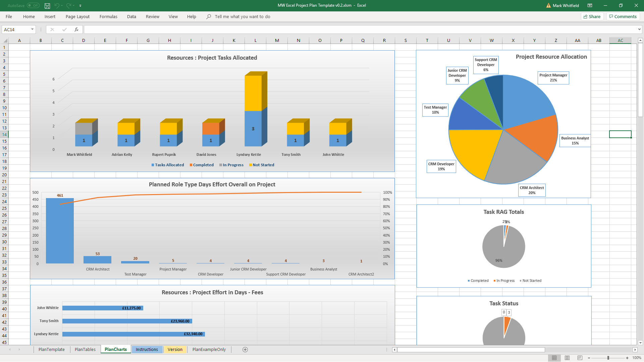This screenshot has width=644, height=362.
Task: Click the Share button
Action: pos(592,16)
